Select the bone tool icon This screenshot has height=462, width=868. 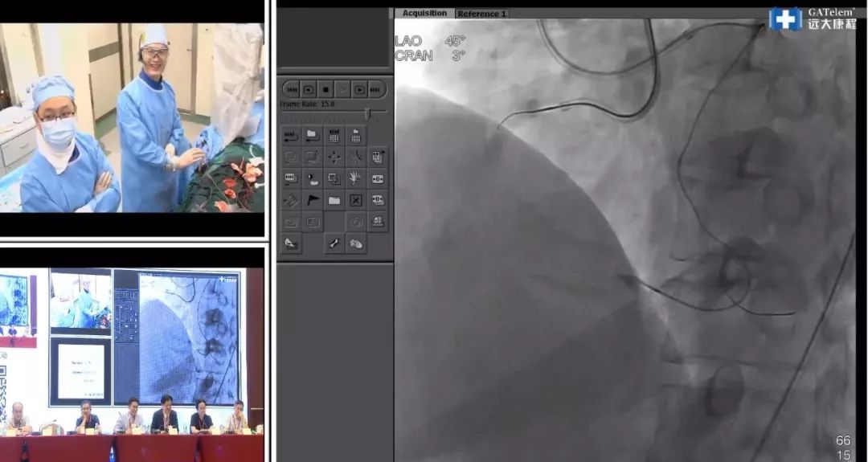(334, 243)
